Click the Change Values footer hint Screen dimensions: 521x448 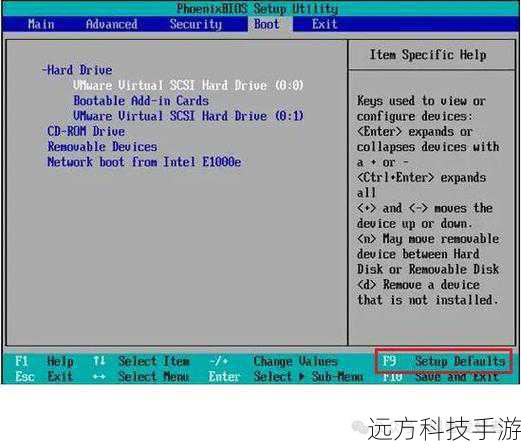pos(295,361)
